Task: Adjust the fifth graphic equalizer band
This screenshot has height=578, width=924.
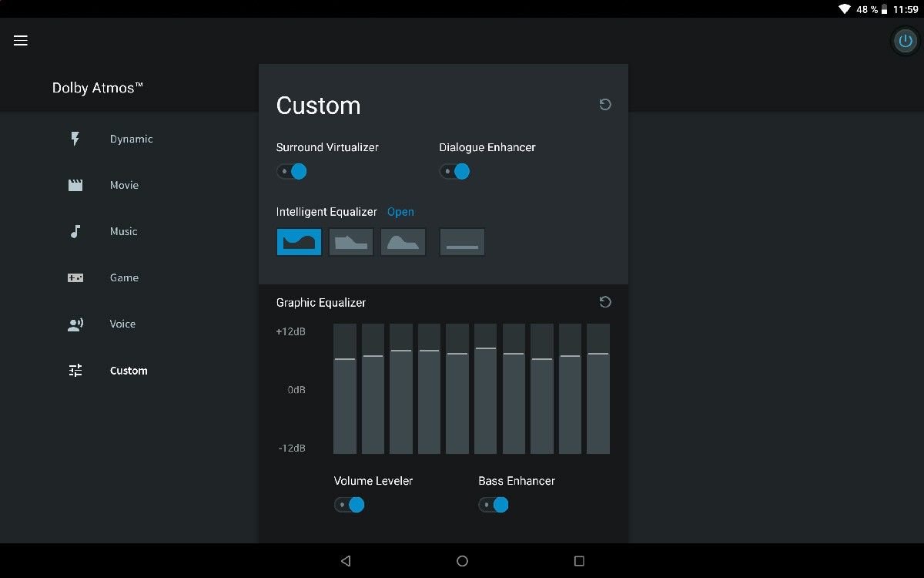Action: pyautogui.click(x=457, y=388)
